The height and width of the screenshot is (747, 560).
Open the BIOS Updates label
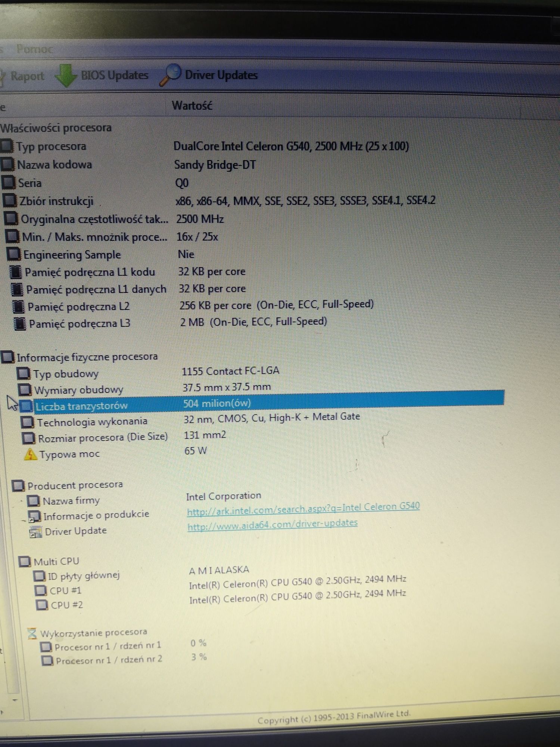tap(115, 75)
